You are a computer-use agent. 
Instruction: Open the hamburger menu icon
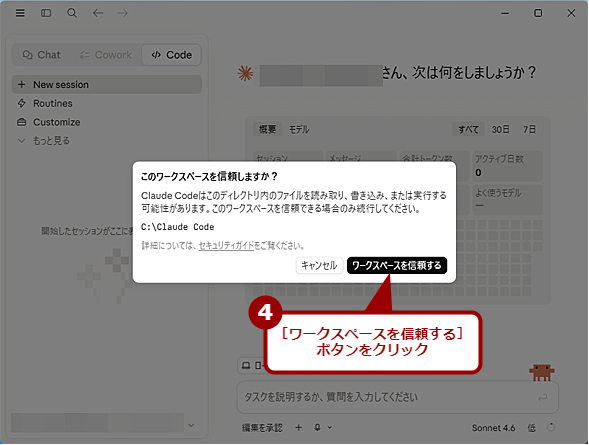[x=20, y=13]
